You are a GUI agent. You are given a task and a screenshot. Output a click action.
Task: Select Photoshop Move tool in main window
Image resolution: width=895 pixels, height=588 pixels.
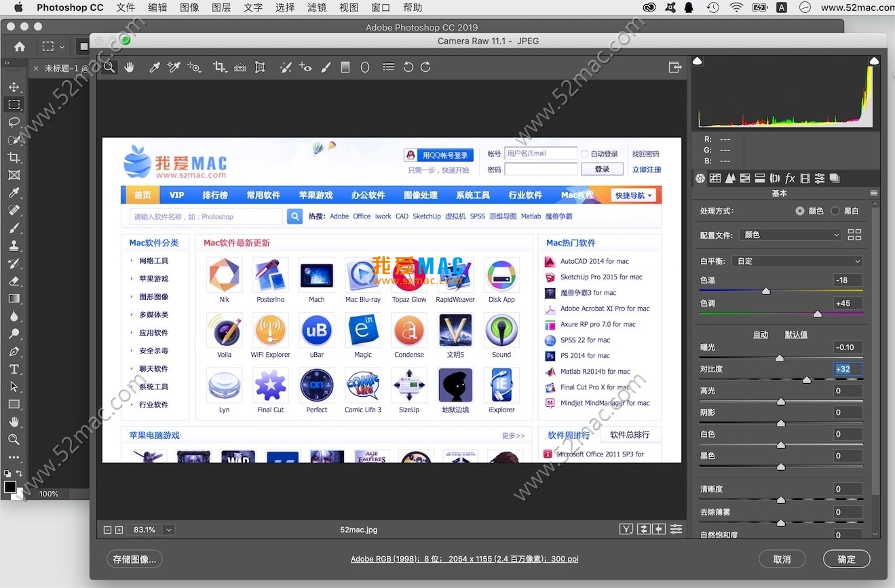tap(14, 87)
